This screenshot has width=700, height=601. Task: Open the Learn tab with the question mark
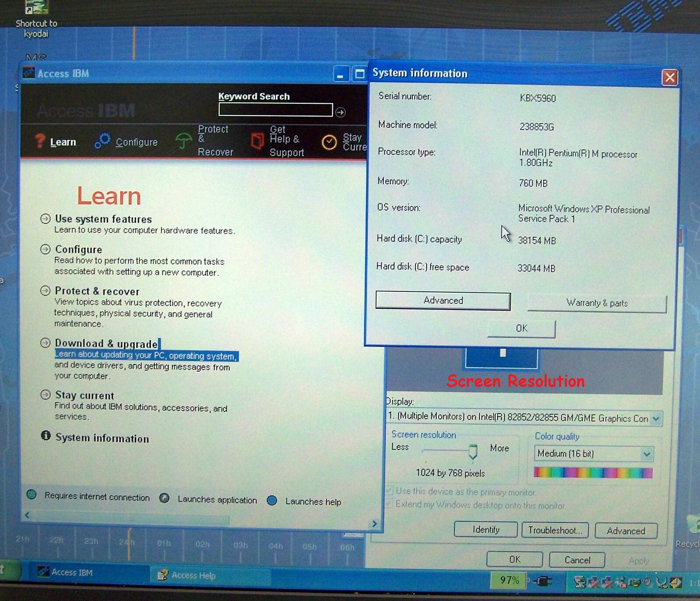56,141
